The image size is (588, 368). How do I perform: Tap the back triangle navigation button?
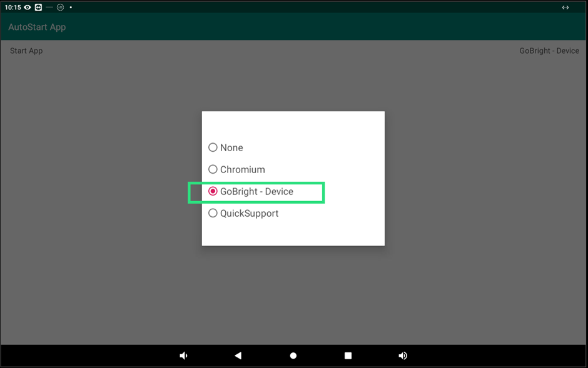click(x=238, y=356)
